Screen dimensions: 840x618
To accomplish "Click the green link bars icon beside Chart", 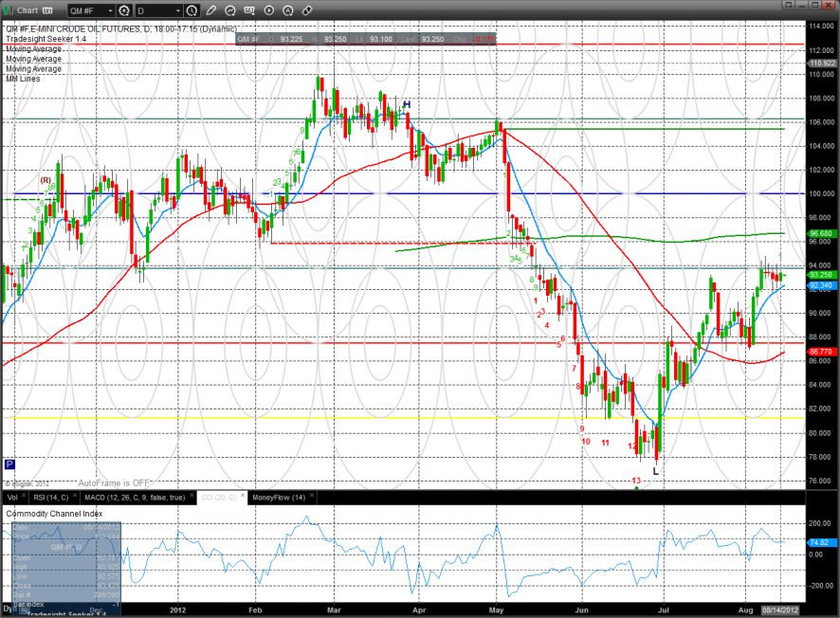I will tap(9, 9).
